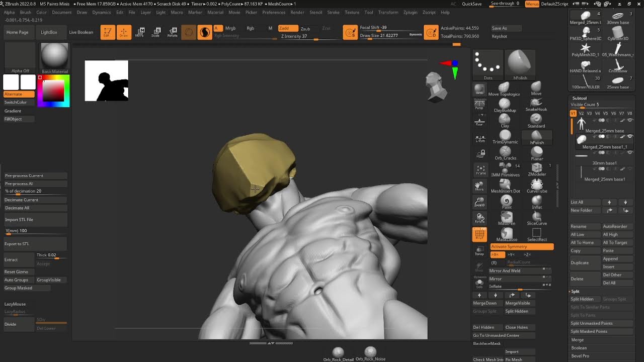Screen dimensions: 644x362
Task: Open the Zplugin menu
Action: pos(410,12)
